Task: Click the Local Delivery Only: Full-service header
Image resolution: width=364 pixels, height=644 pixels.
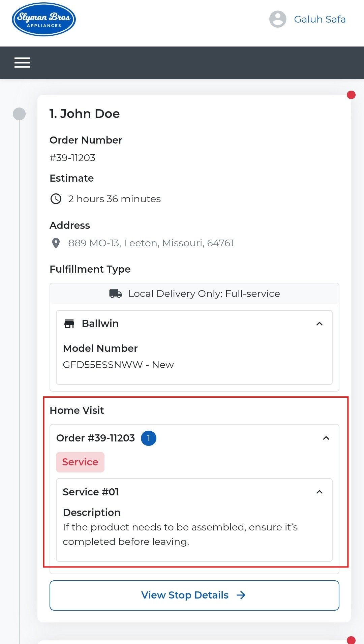Action: (194, 294)
